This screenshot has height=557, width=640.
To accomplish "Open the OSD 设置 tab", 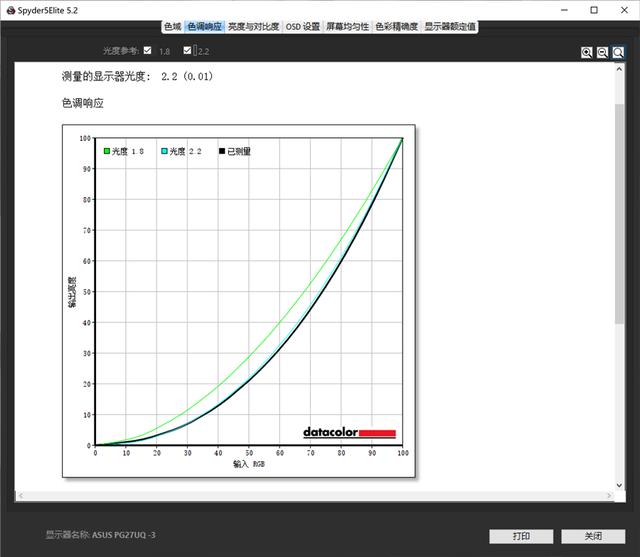I will (x=302, y=27).
